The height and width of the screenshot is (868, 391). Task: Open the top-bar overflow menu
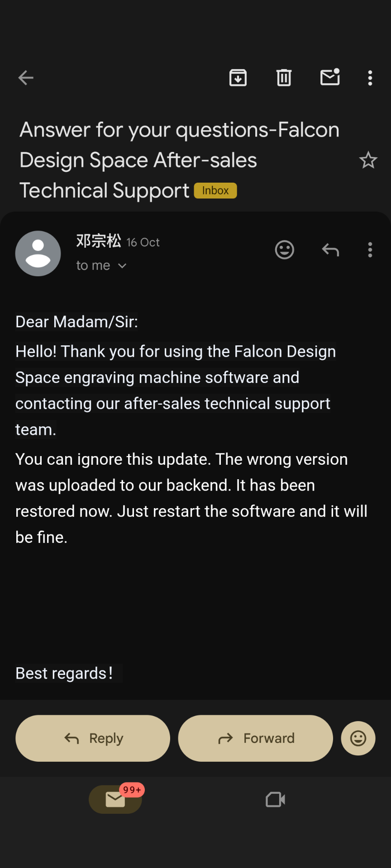(370, 78)
